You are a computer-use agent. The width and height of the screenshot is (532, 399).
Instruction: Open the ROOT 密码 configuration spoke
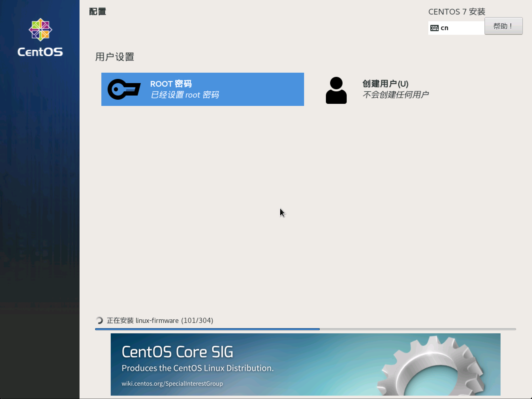pos(202,89)
